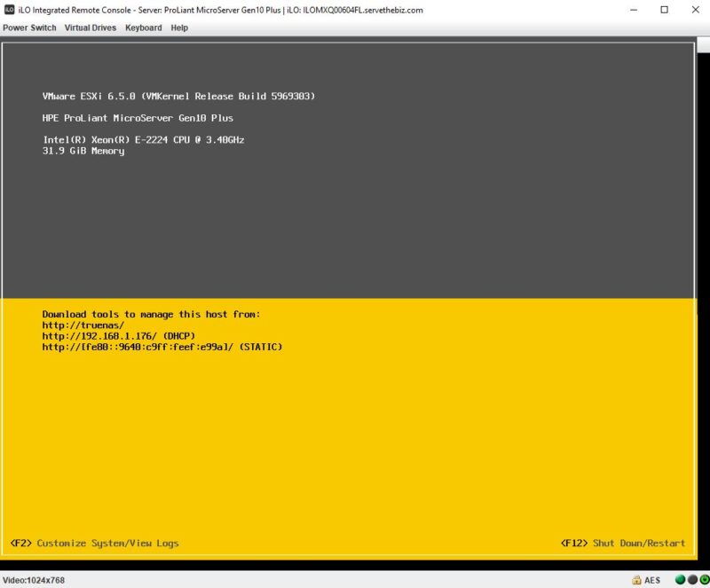Click the http://192.168.1.176/ DHCP address
Image resolution: width=710 pixels, height=588 pixels.
[x=119, y=336]
